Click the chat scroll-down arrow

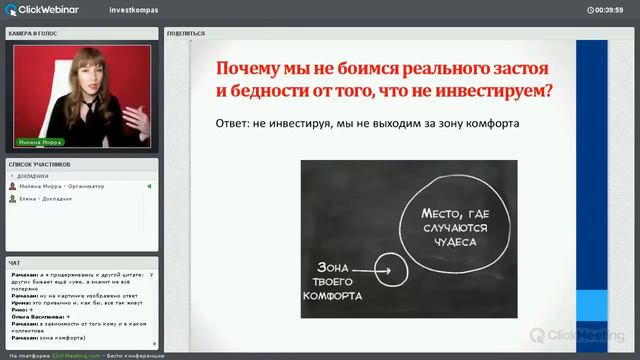click(x=154, y=344)
